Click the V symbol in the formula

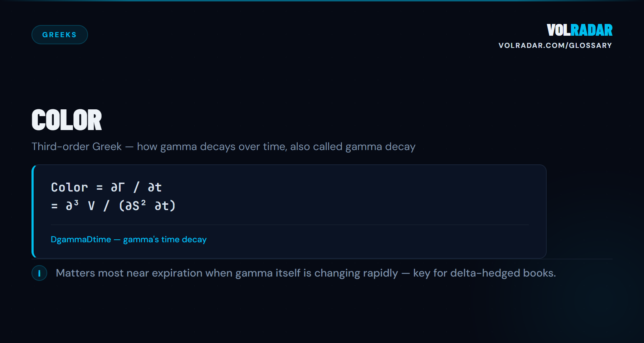tap(92, 206)
